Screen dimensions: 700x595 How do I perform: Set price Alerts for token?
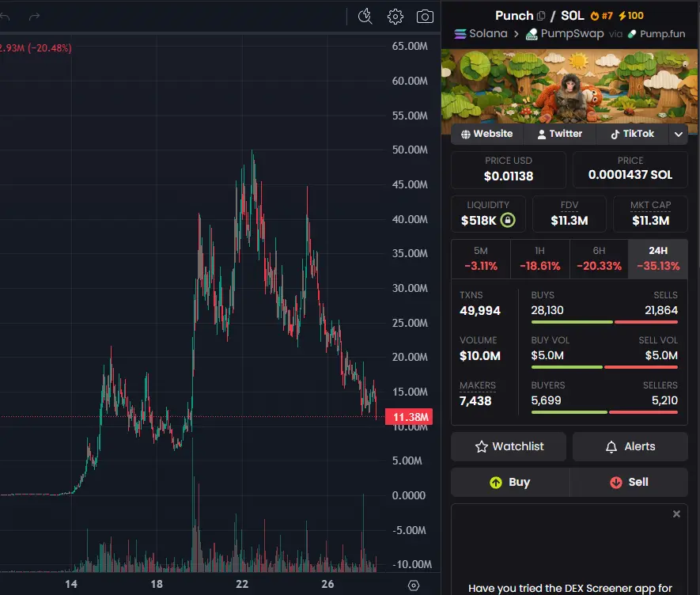630,447
